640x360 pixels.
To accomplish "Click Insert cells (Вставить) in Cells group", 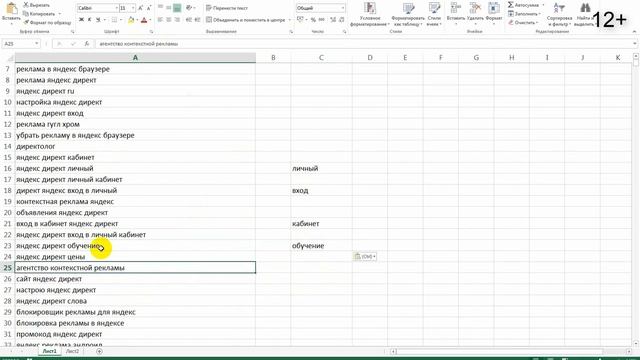I will pyautogui.click(x=456, y=12).
